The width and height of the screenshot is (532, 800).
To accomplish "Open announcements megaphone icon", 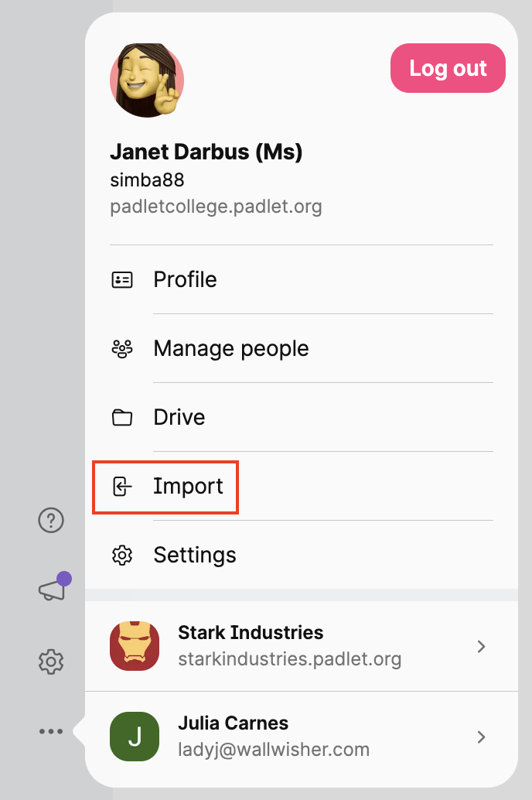I will (54, 586).
